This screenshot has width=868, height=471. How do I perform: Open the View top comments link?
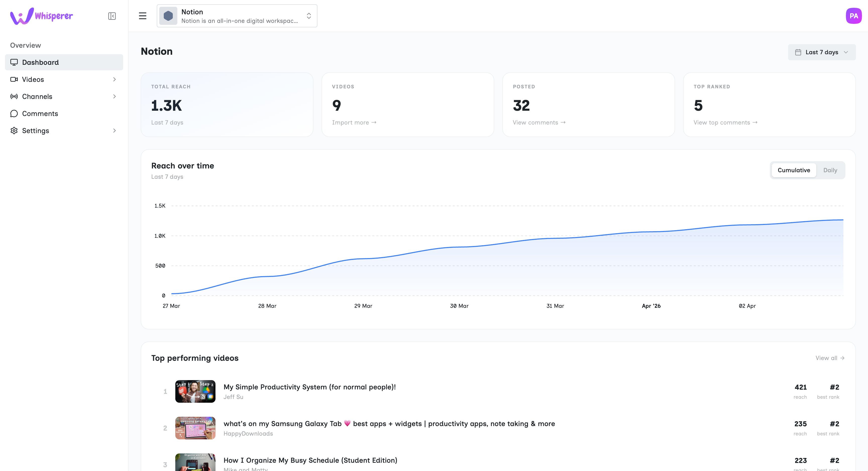click(x=725, y=123)
